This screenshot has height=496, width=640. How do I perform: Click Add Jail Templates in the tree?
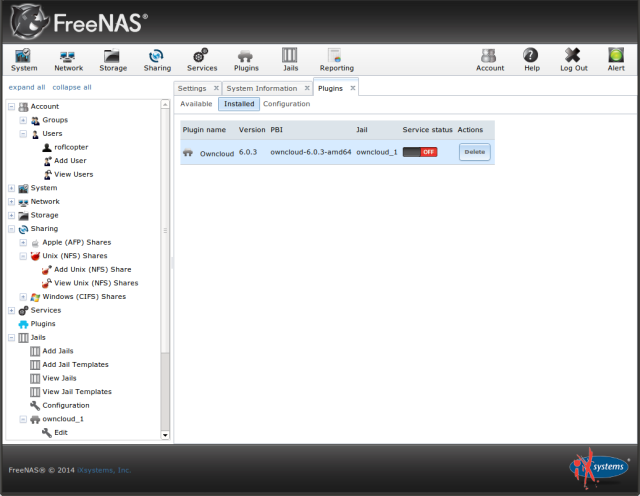(x=75, y=365)
